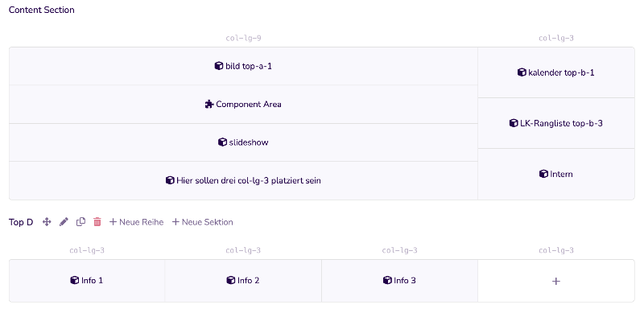644x313 pixels.
Task: Click the move icon beside Top D
Action: [x=47, y=222]
